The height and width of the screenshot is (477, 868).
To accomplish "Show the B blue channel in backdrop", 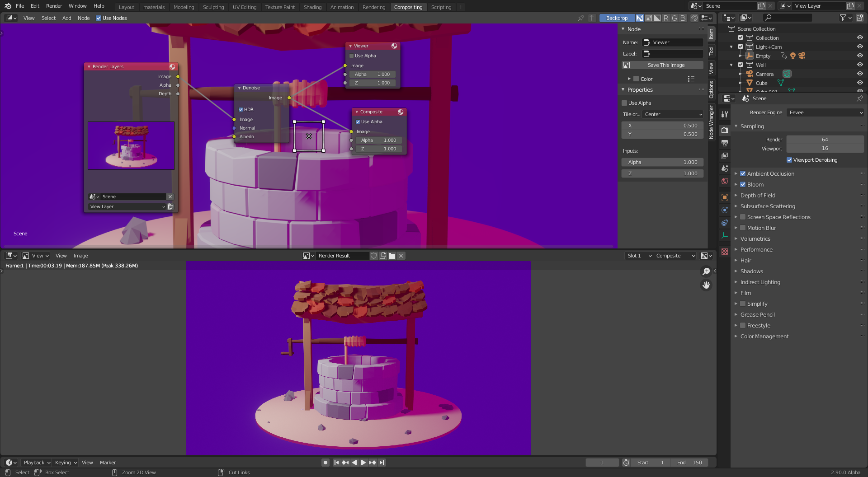I will [x=683, y=18].
